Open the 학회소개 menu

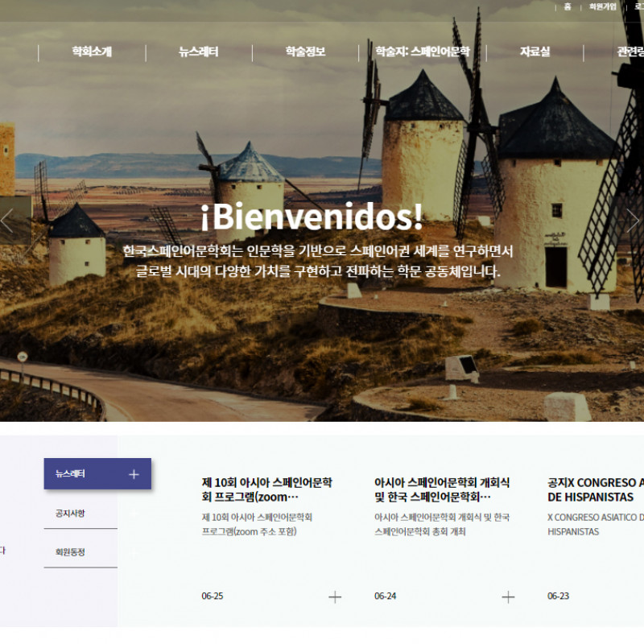click(92, 52)
